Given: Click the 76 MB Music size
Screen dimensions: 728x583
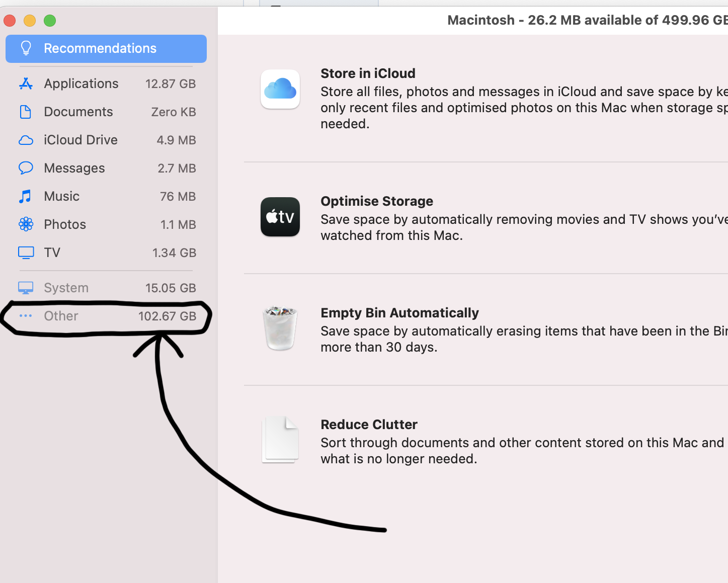Looking at the screenshot, I should click(x=178, y=197).
